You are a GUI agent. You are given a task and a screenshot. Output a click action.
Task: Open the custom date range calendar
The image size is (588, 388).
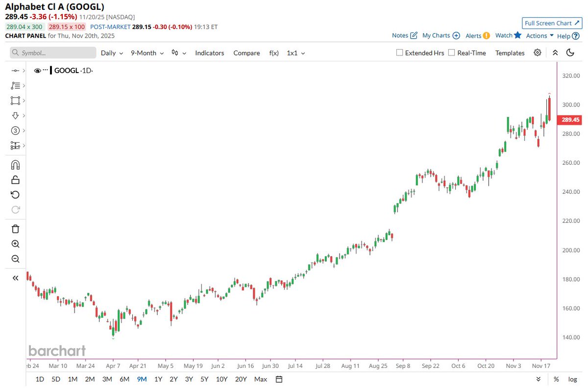279,379
